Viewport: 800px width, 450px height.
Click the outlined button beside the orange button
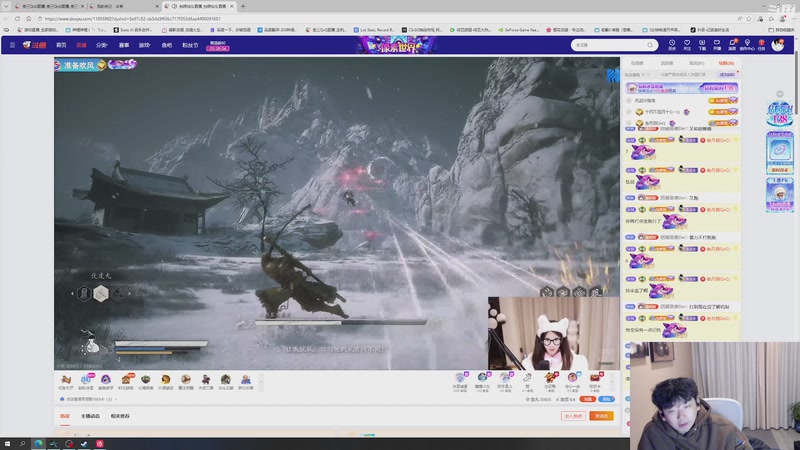coord(573,416)
